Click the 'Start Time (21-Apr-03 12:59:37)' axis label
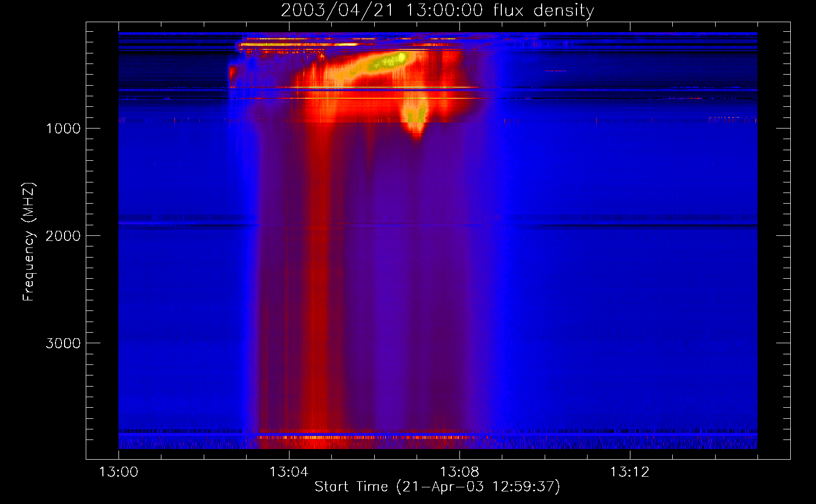Screen dimensions: 816x504 click(x=437, y=487)
